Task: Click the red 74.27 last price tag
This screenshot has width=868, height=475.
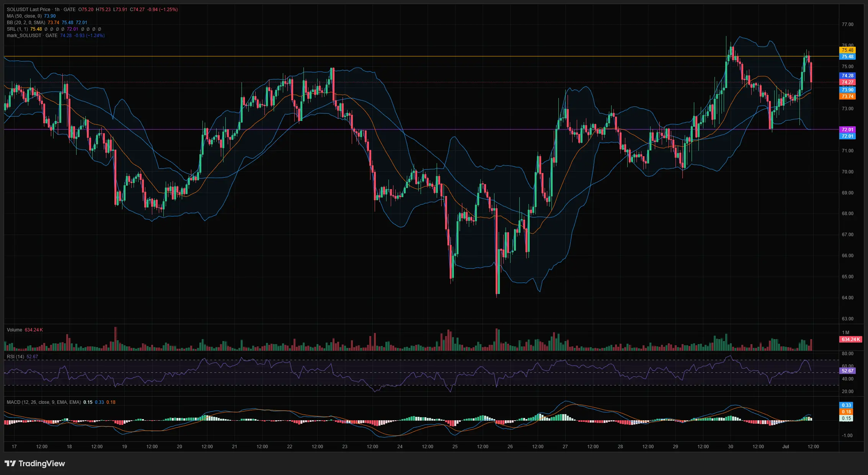Action: [847, 82]
